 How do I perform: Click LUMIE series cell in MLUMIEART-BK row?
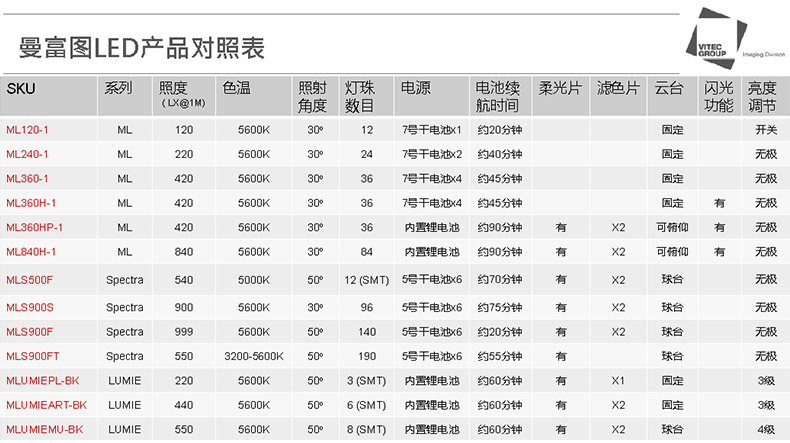(124, 405)
